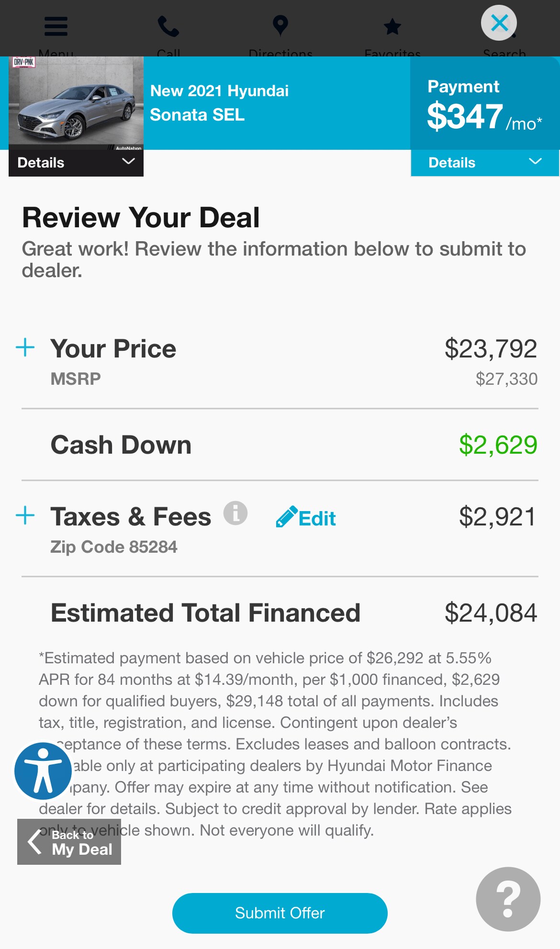Expand the Taxes & Fees plus sign
Image resolution: width=560 pixels, height=949 pixels.
pyautogui.click(x=25, y=515)
